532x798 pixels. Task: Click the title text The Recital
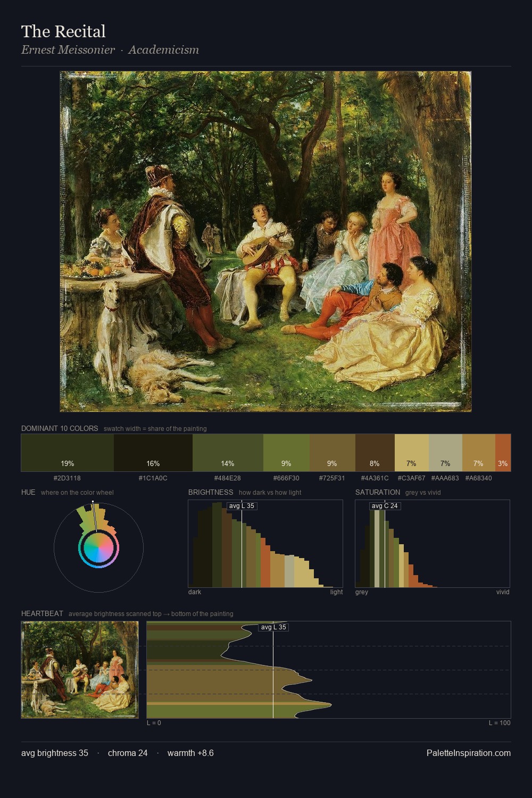click(63, 31)
